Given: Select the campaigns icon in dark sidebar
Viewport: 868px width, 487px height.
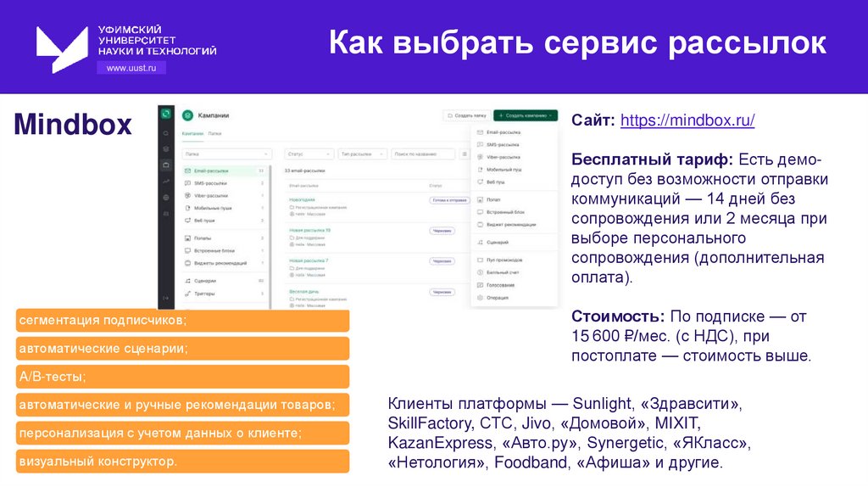Looking at the screenshot, I should tap(165, 165).
